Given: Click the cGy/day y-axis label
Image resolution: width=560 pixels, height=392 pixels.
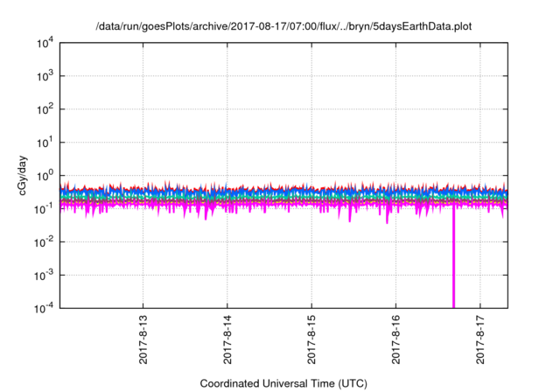Looking at the screenshot, I should (x=22, y=175).
